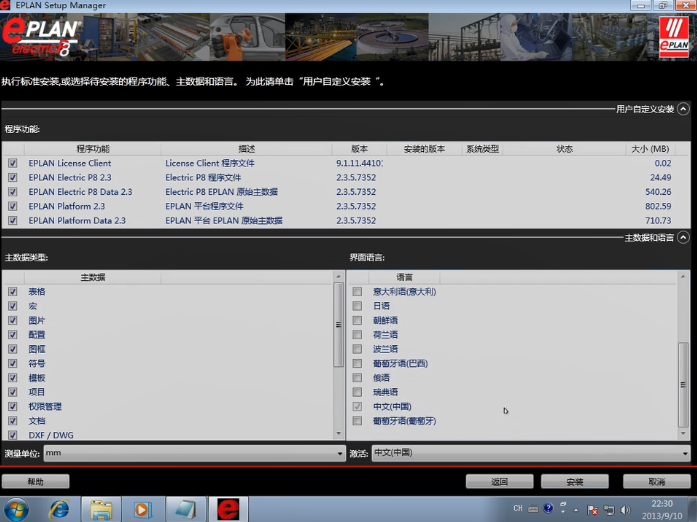The height and width of the screenshot is (522, 697).
Task: Open Windows Media Player taskbar icon
Action: click(x=143, y=510)
